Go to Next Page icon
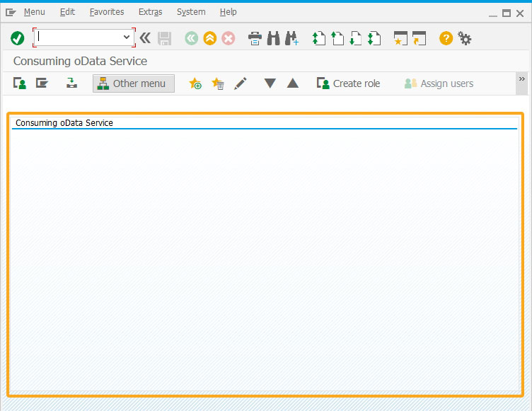 (356, 38)
